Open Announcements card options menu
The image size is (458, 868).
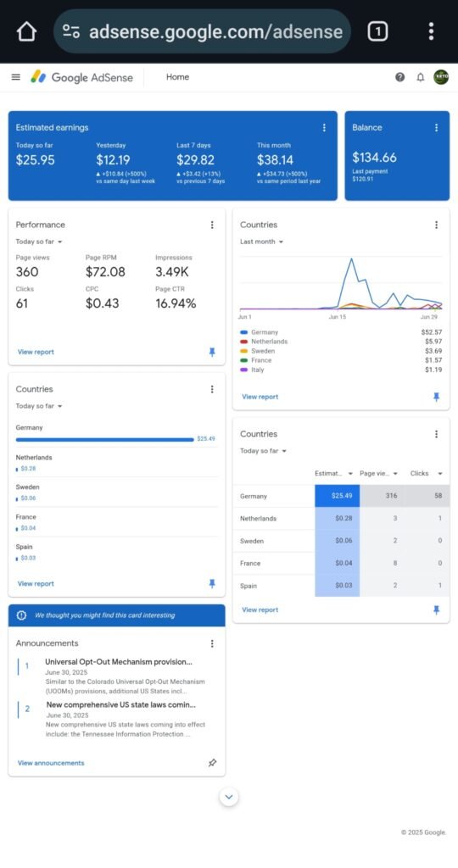click(x=212, y=643)
